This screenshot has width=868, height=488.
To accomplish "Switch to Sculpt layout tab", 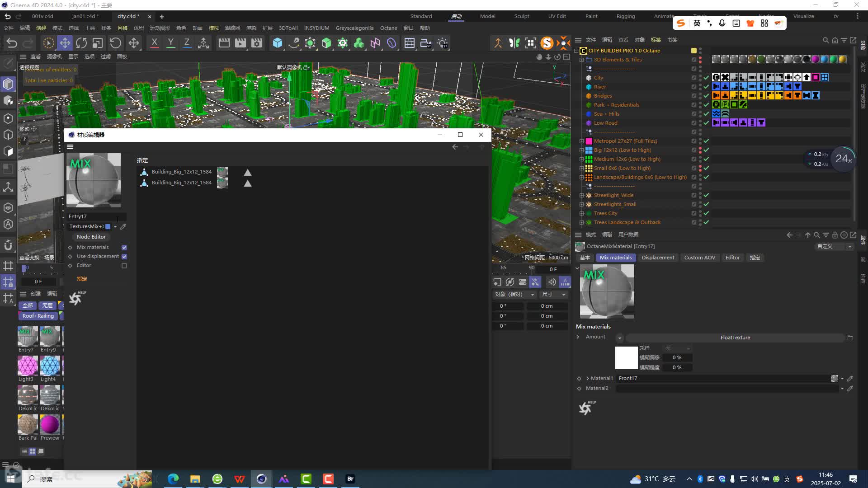I will tap(522, 16).
